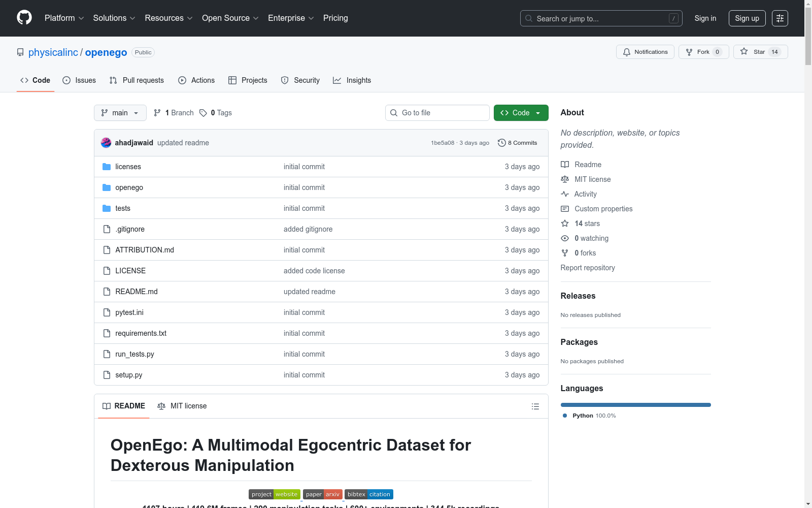The height and width of the screenshot is (508, 812).
Task: Open the tests folder
Action: [x=123, y=208]
